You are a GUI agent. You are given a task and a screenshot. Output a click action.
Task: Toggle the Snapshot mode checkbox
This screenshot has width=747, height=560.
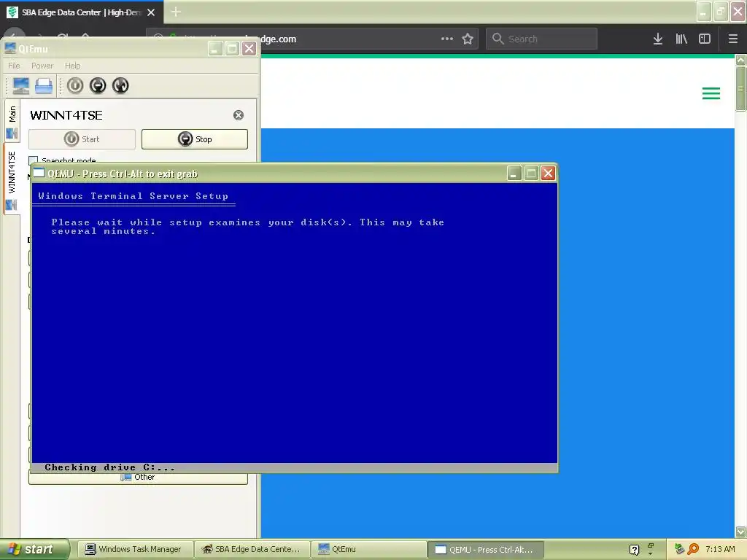click(34, 160)
